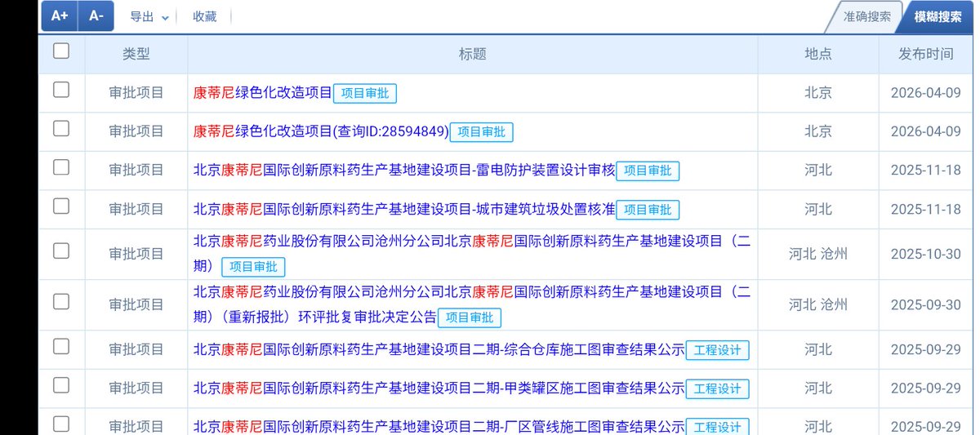The image size is (980, 435).
Task: Click the 发布时间 column header
Action: (926, 54)
